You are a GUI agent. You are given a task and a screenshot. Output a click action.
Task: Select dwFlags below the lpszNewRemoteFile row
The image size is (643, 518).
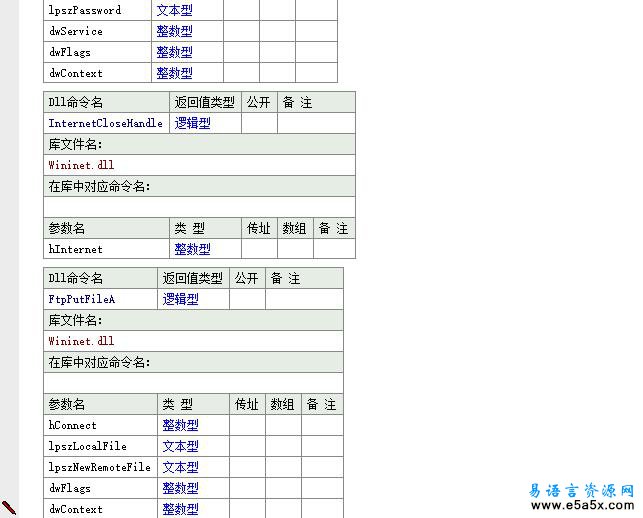coord(70,488)
